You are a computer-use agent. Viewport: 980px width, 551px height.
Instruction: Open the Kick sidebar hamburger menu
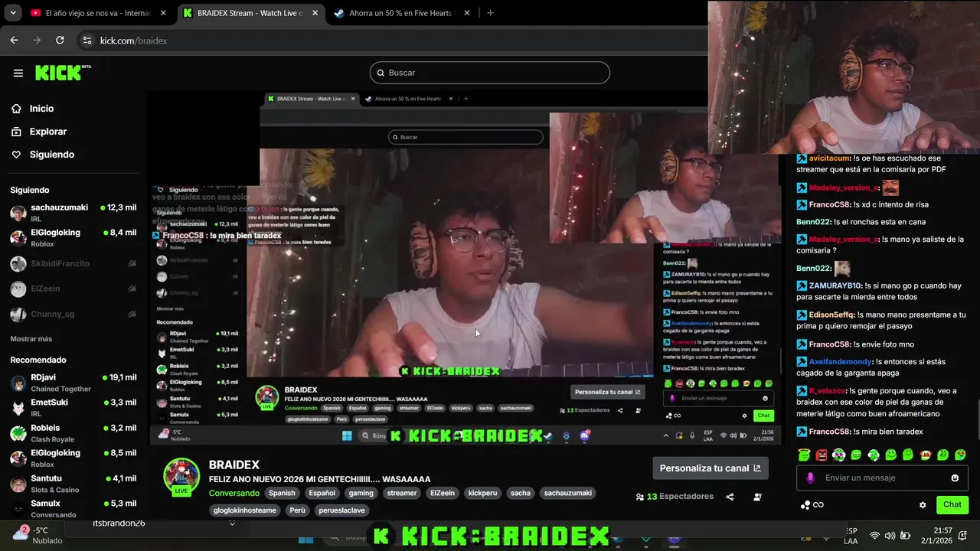18,73
